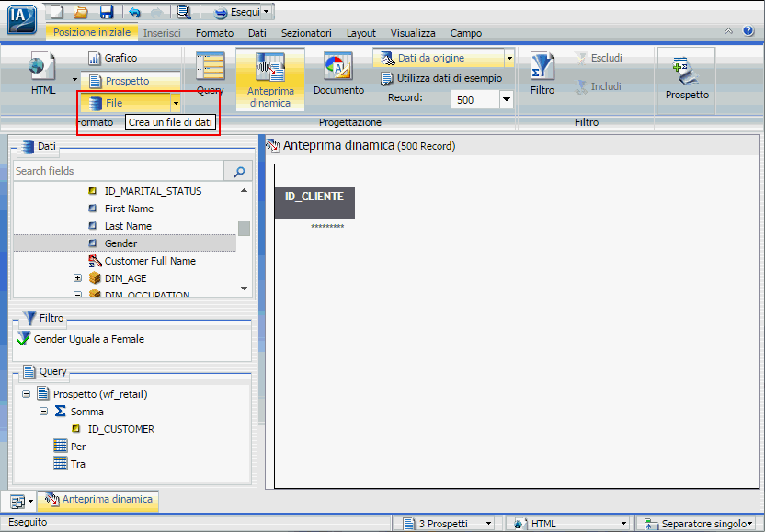
Task: Click the field list scrollbar thumb
Action: pyautogui.click(x=244, y=228)
